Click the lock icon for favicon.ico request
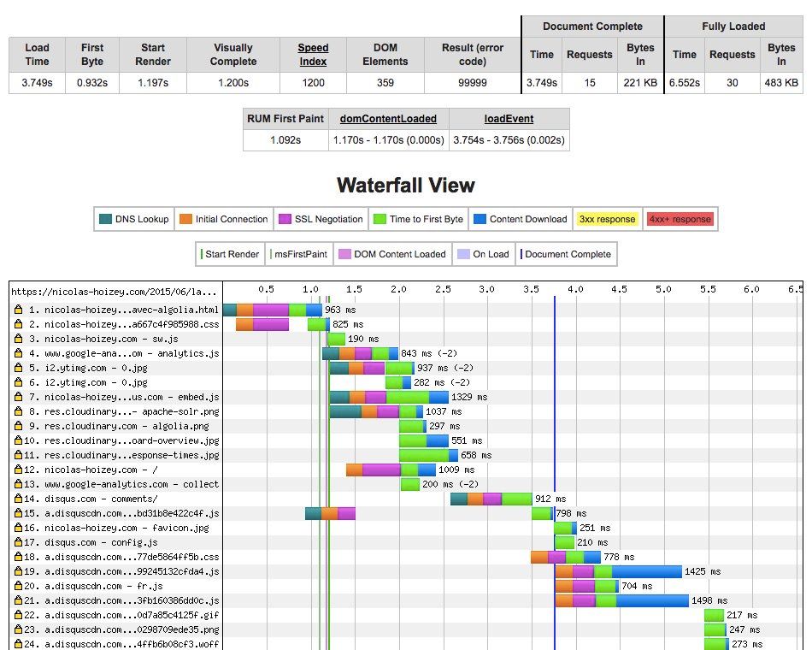 pyautogui.click(x=18, y=528)
